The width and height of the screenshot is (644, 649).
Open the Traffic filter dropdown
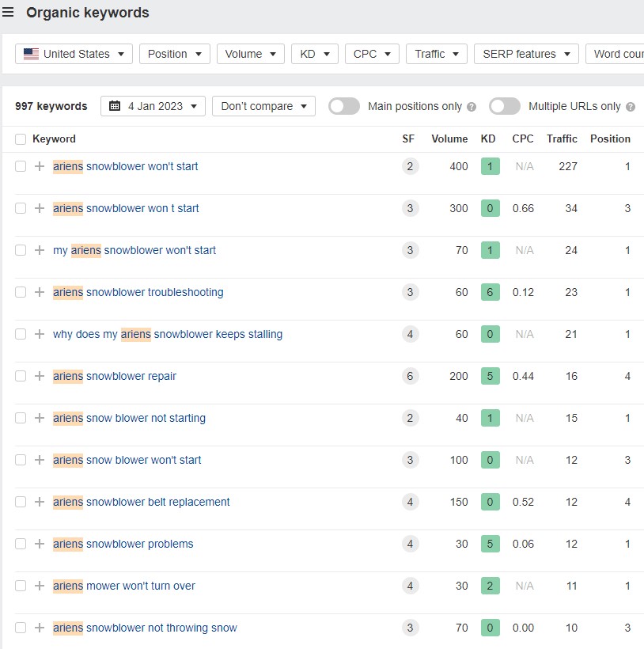point(437,54)
